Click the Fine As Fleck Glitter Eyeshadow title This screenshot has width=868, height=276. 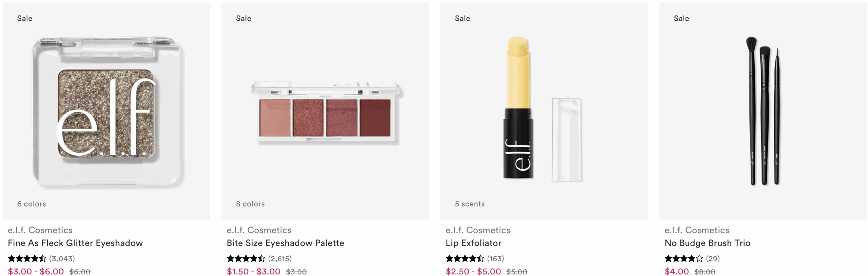tap(75, 243)
